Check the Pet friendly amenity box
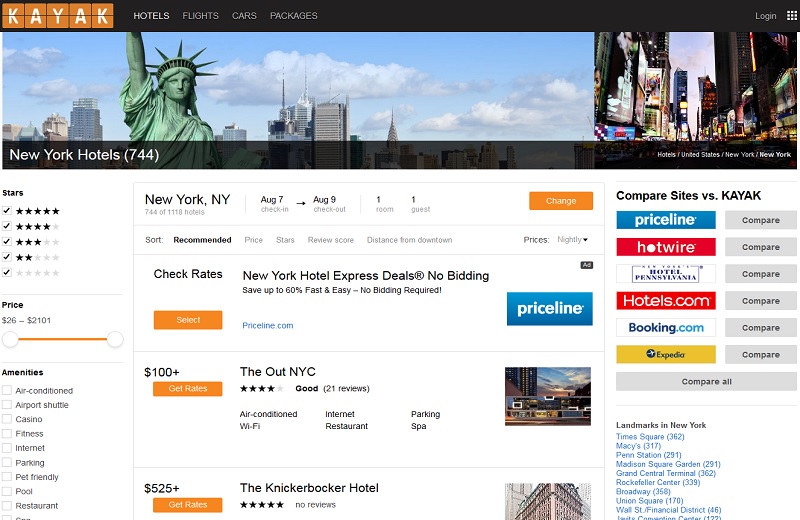Image resolution: width=800 pixels, height=520 pixels. [x=7, y=477]
